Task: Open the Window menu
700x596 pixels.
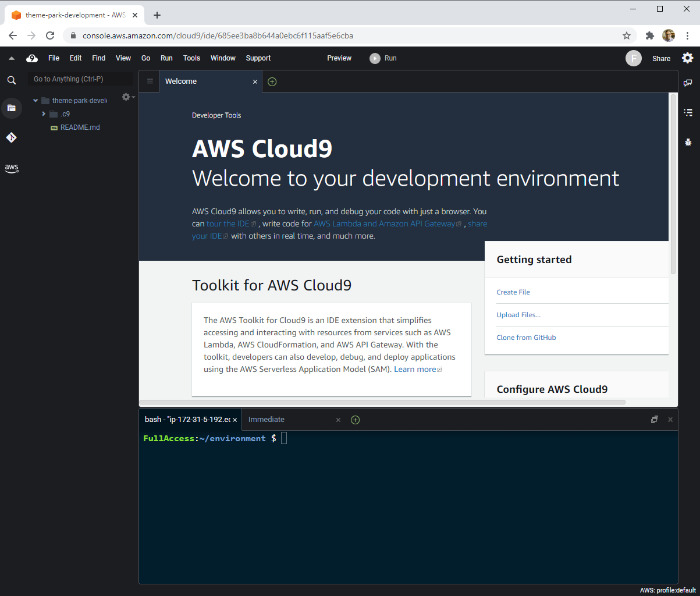Action: click(x=223, y=58)
